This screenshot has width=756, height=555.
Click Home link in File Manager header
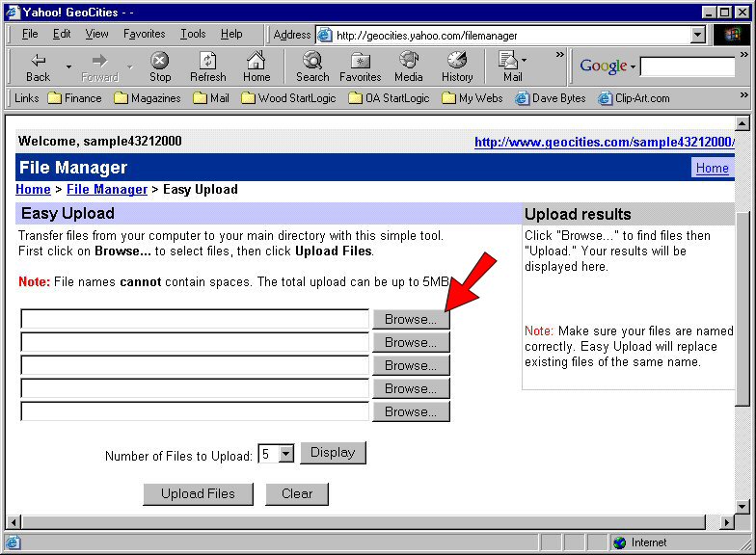click(x=712, y=168)
